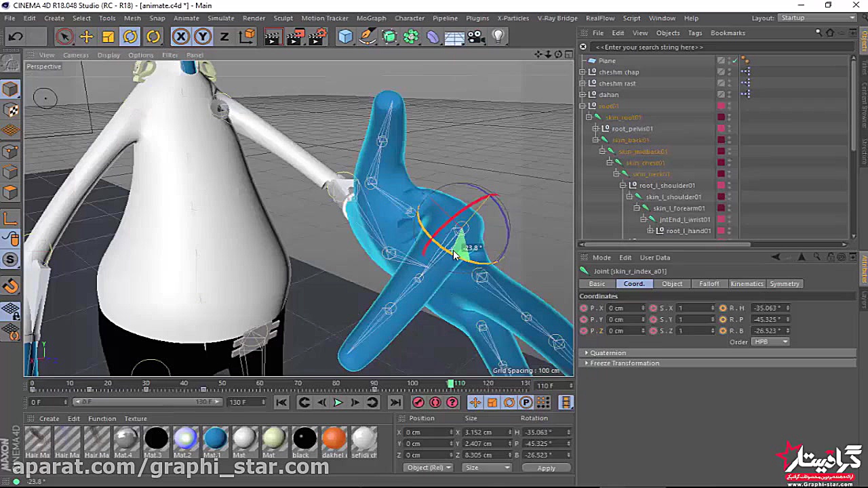Toggle the Z-axis lock

[224, 37]
